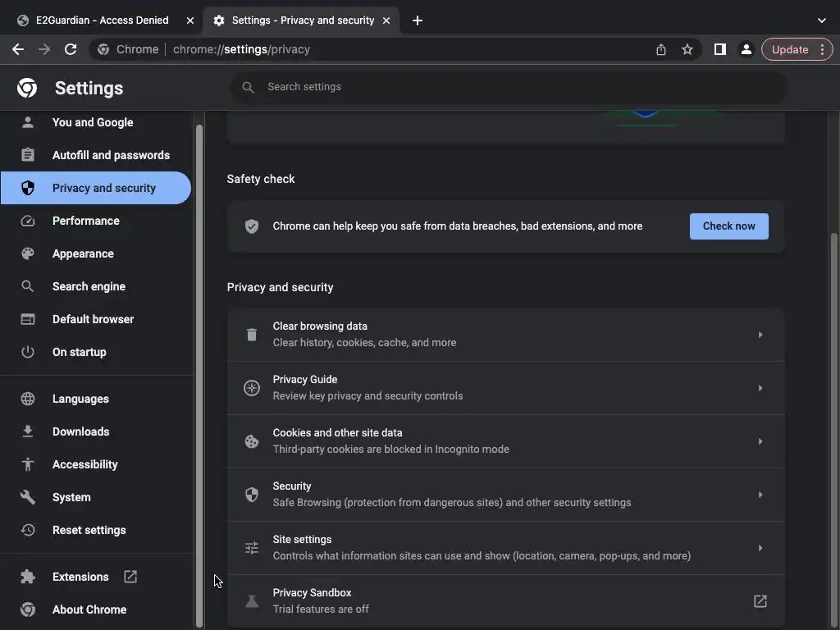
Task: Click the magnifier icon in search settings
Action: [x=248, y=87]
